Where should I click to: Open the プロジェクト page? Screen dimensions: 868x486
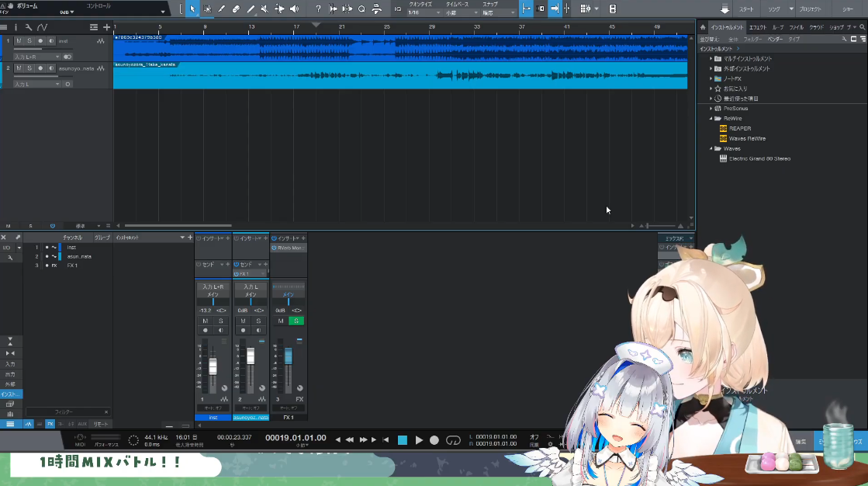coord(810,9)
